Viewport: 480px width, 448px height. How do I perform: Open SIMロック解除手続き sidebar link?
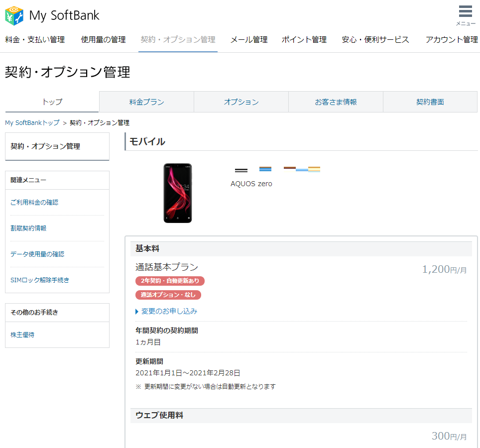point(40,280)
